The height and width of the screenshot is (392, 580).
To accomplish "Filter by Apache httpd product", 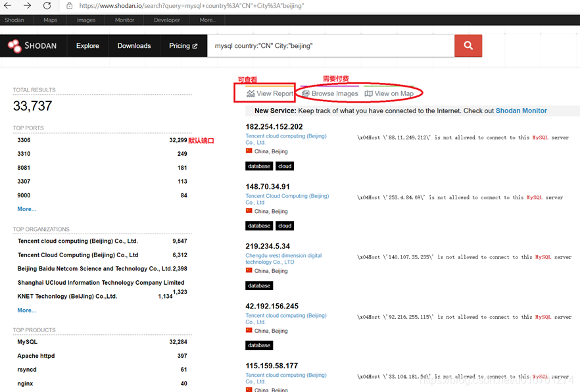I will coord(36,356).
